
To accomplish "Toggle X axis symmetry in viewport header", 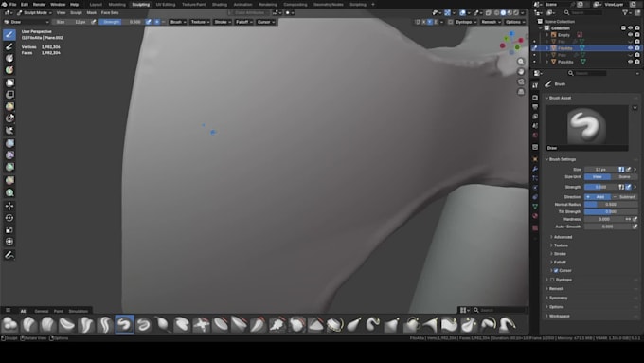I will point(424,22).
